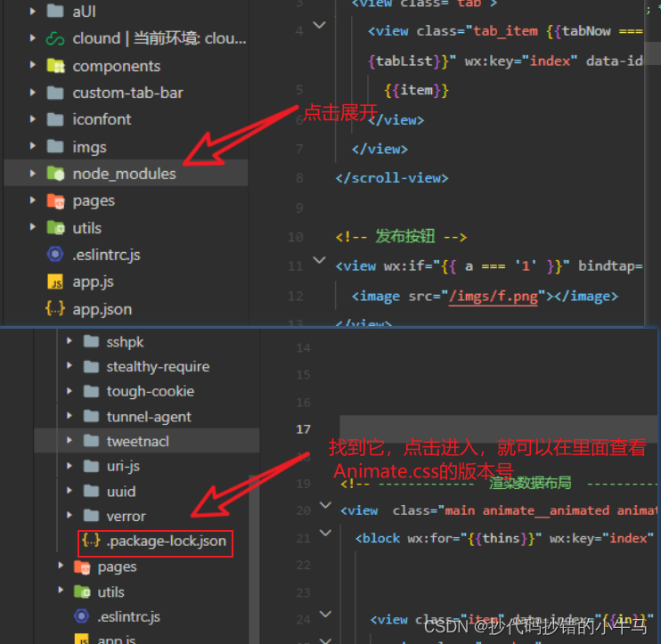Image resolution: width=661 pixels, height=644 pixels.
Task: Click the .package-lock.json braces icon
Action: click(x=91, y=540)
